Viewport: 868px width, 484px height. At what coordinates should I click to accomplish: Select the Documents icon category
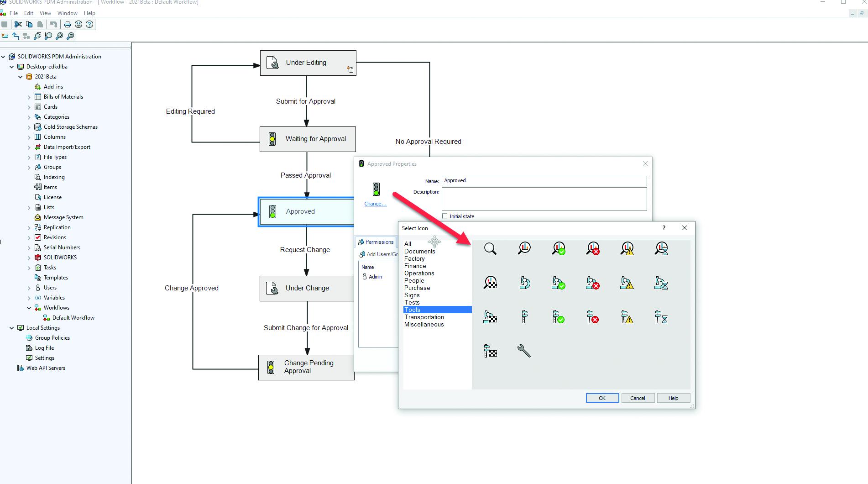419,251
